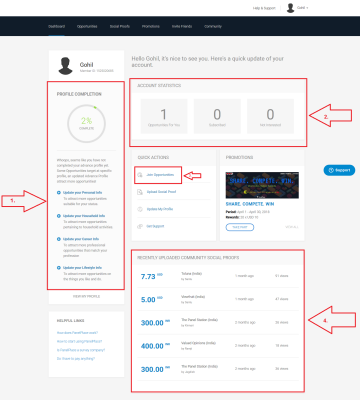The height and width of the screenshot is (400, 360).
Task: Click the Toluna (India) social proof entry
Action: click(x=191, y=274)
